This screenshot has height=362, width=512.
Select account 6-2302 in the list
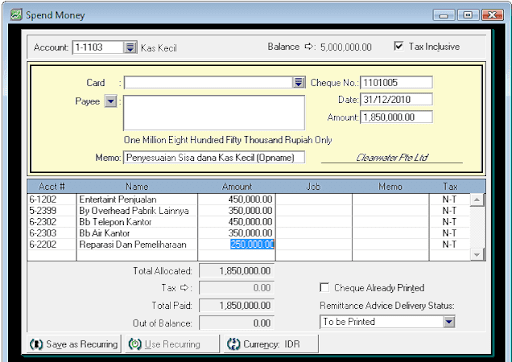click(52, 222)
